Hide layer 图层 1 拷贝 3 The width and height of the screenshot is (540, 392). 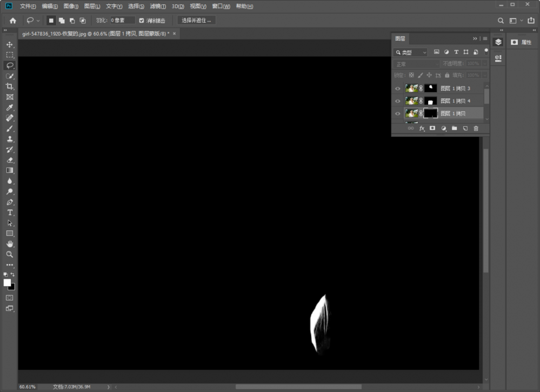tap(398, 88)
